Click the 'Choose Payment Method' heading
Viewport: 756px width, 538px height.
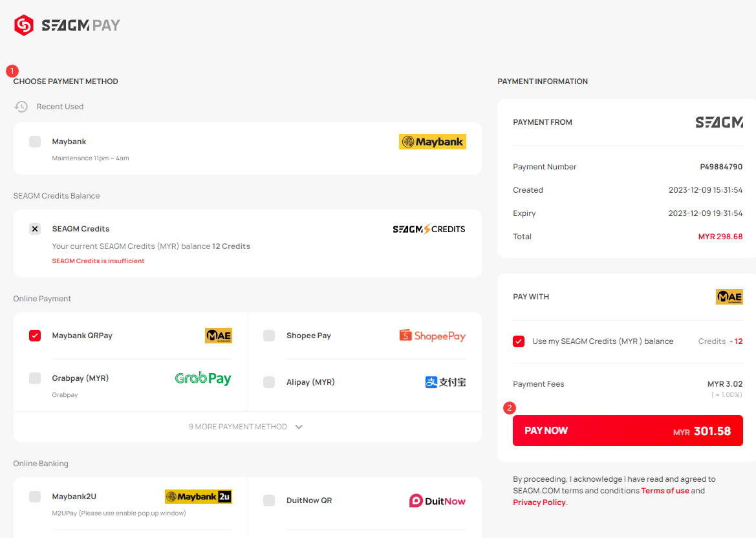pyautogui.click(x=65, y=81)
